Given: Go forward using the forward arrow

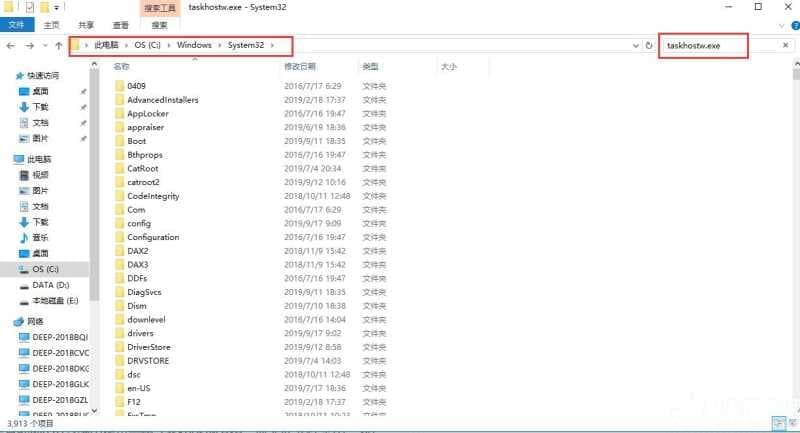Looking at the screenshot, I should click(30, 45).
